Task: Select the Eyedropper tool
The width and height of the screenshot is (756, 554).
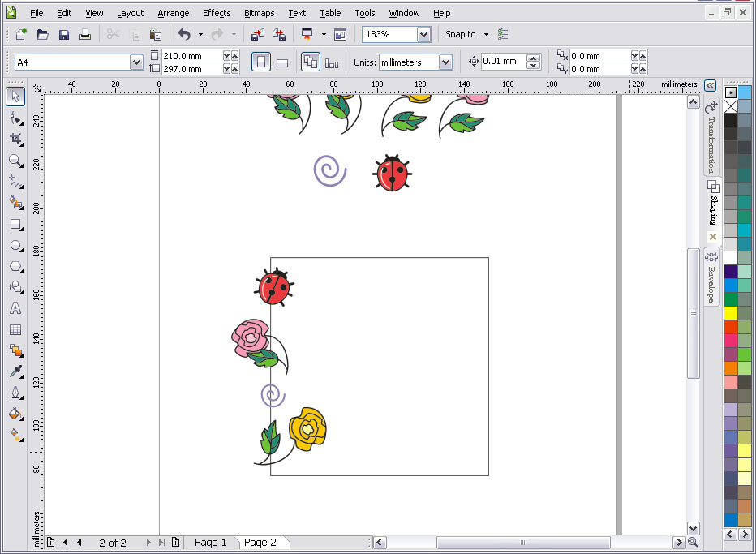Action: (x=15, y=371)
